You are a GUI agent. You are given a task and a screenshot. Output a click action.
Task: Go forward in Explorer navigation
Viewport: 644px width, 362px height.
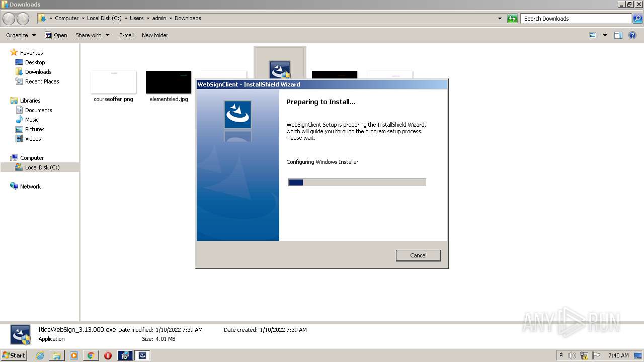pyautogui.click(x=23, y=19)
